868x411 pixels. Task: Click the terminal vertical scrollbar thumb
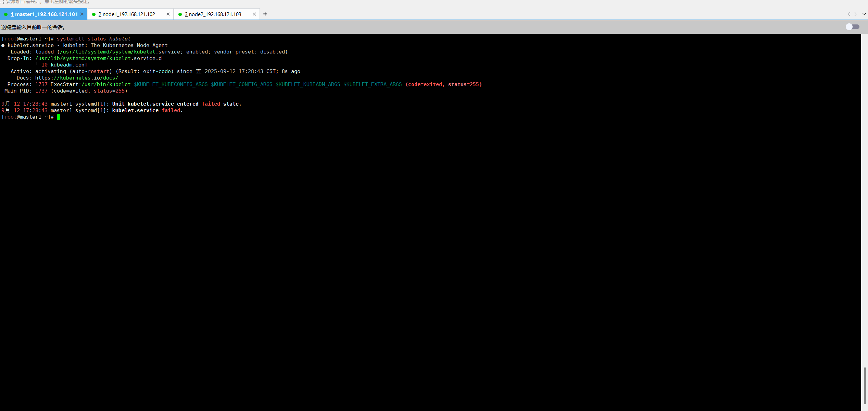point(865,386)
